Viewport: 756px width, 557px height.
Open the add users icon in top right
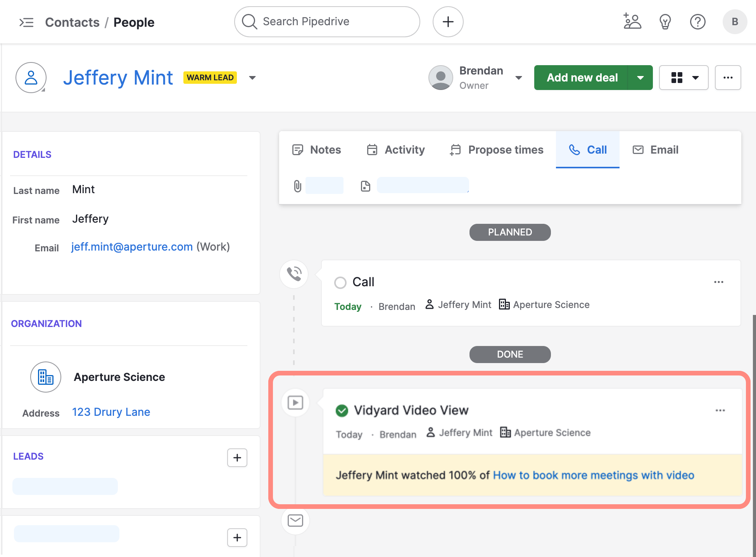point(632,22)
